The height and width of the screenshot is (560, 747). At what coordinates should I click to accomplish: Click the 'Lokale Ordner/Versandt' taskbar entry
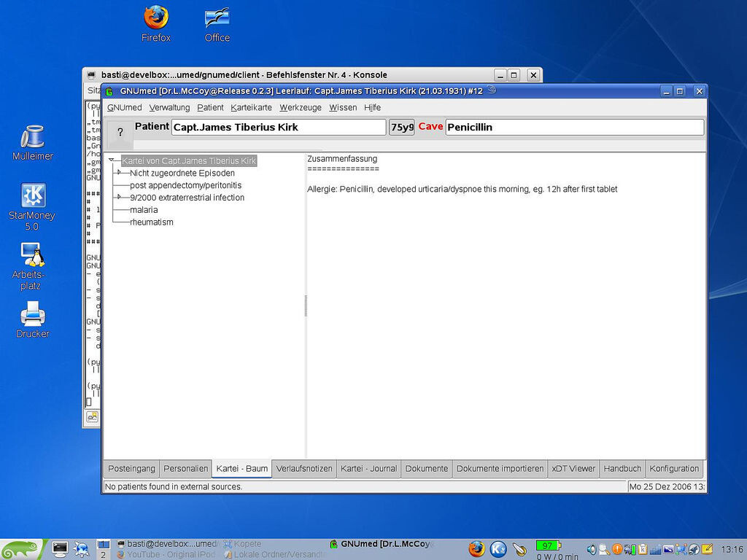tap(274, 554)
